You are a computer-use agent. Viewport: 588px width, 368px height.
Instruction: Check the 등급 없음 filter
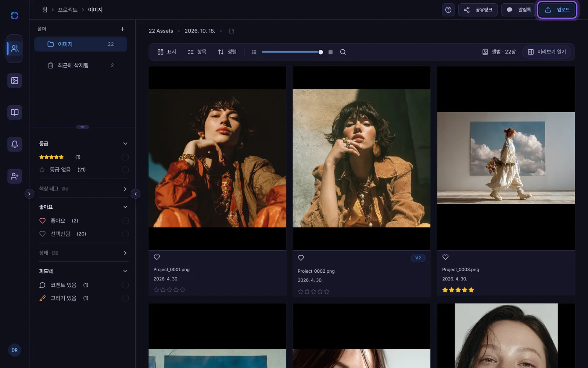[125, 170]
